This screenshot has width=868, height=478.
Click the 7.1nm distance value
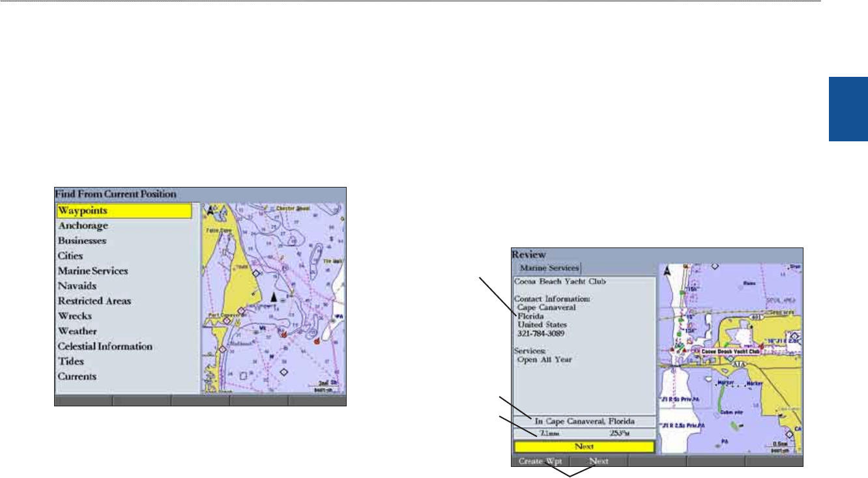[549, 432]
